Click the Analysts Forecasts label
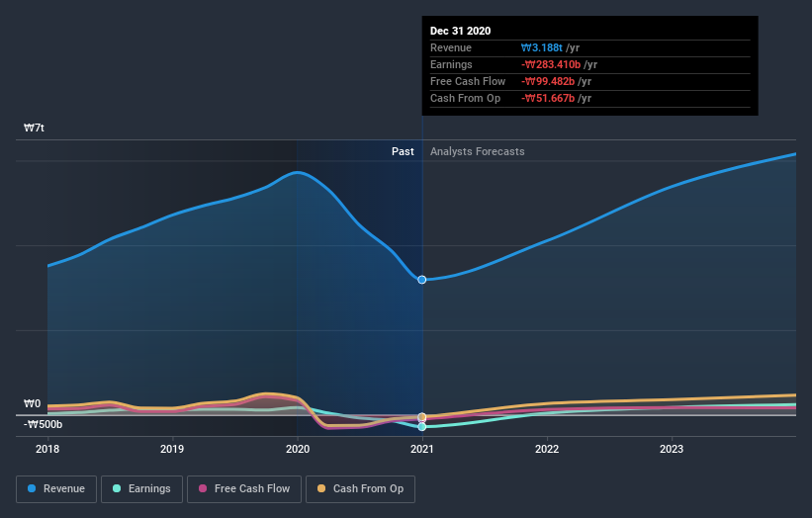Image resolution: width=812 pixels, height=518 pixels. coord(478,151)
